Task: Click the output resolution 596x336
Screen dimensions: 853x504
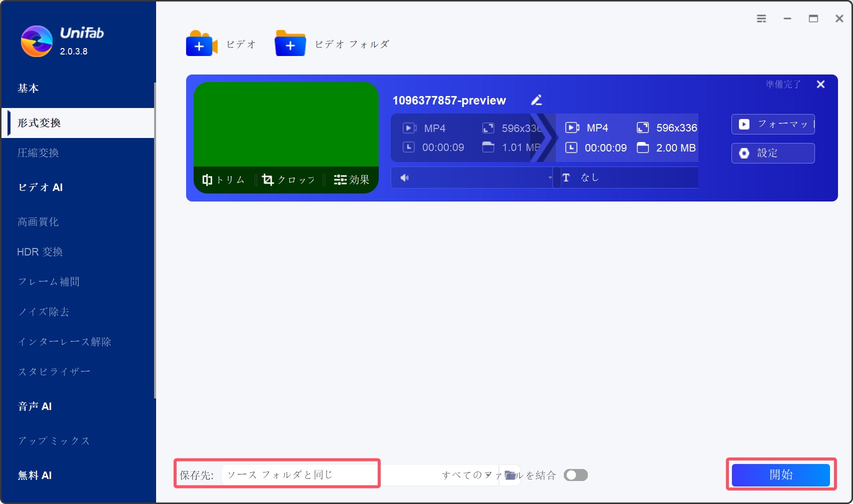Action: [676, 128]
